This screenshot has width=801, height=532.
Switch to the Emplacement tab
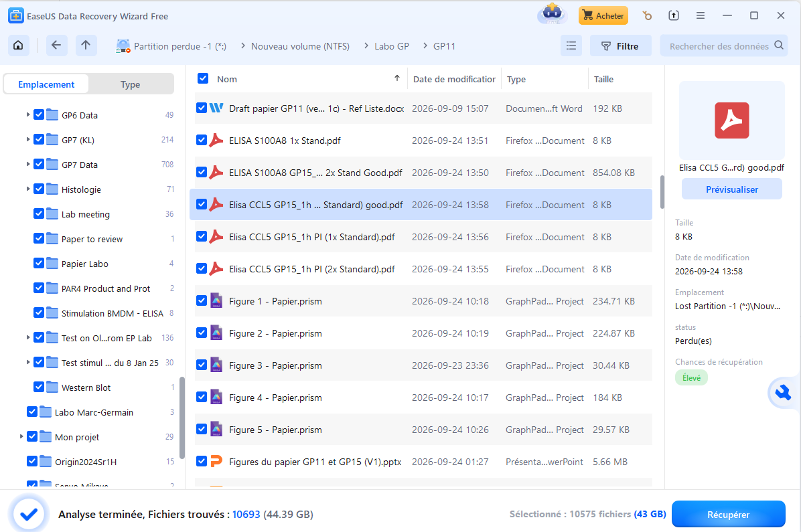coord(46,84)
